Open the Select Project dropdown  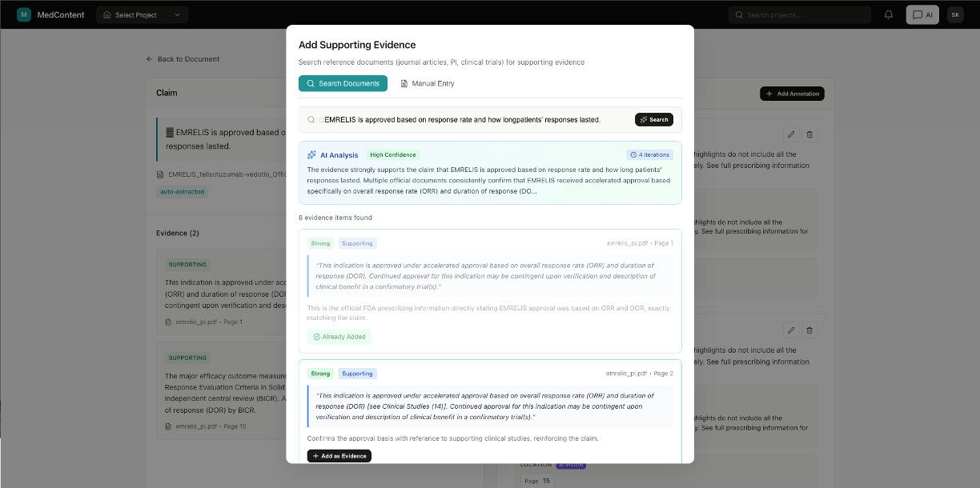[x=142, y=14]
